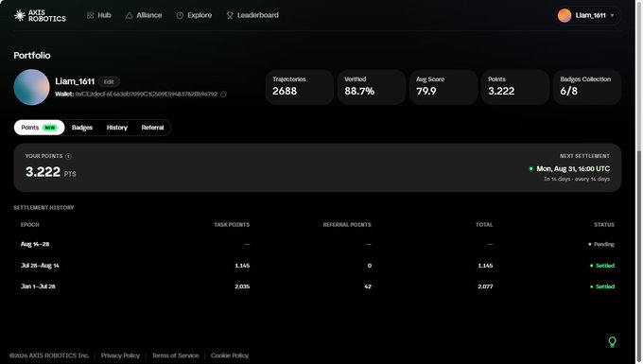Click the Pending status label
The height and width of the screenshot is (364, 643).
pos(601,244)
